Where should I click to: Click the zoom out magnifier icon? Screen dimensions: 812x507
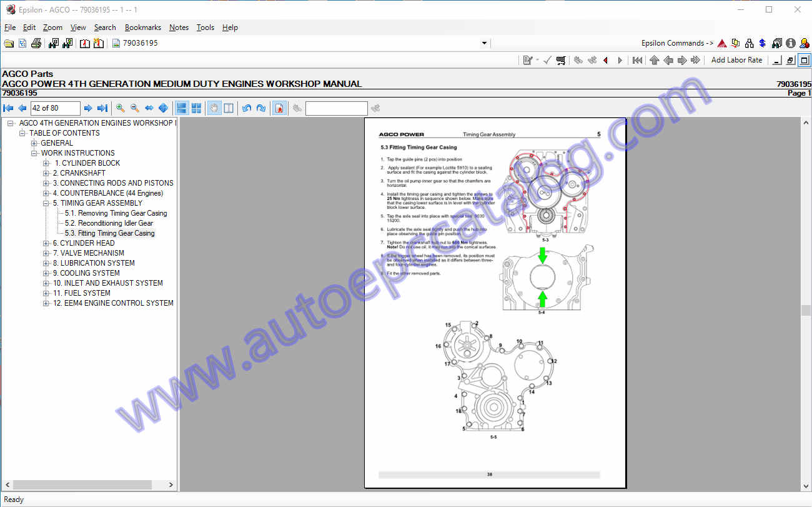(135, 108)
